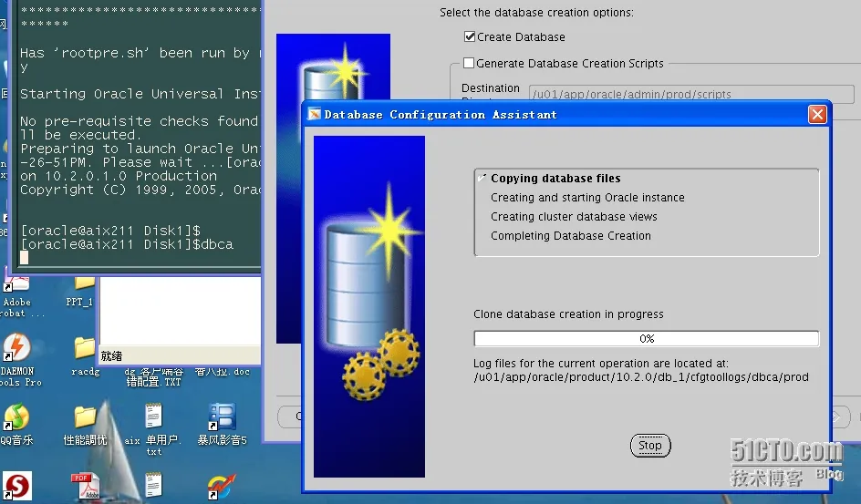
Task: Click the Clone database creation in progress label
Action: click(x=568, y=314)
